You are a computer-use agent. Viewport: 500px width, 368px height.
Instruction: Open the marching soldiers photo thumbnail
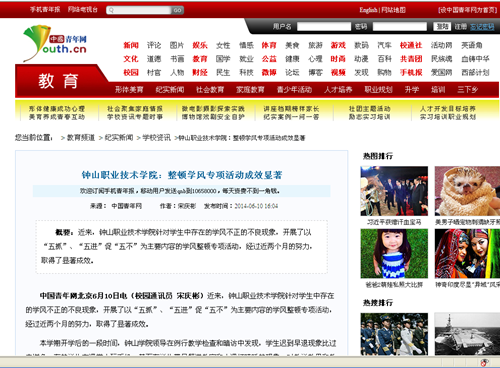coord(394,334)
